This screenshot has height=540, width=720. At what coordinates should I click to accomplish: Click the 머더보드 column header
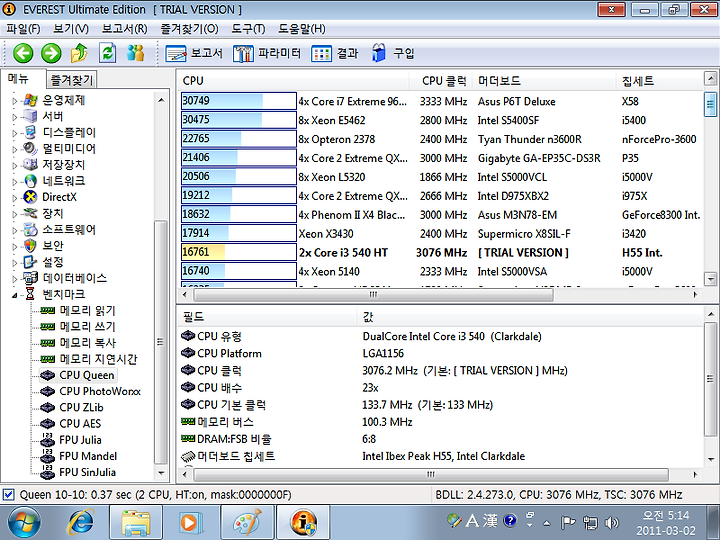[x=546, y=81]
